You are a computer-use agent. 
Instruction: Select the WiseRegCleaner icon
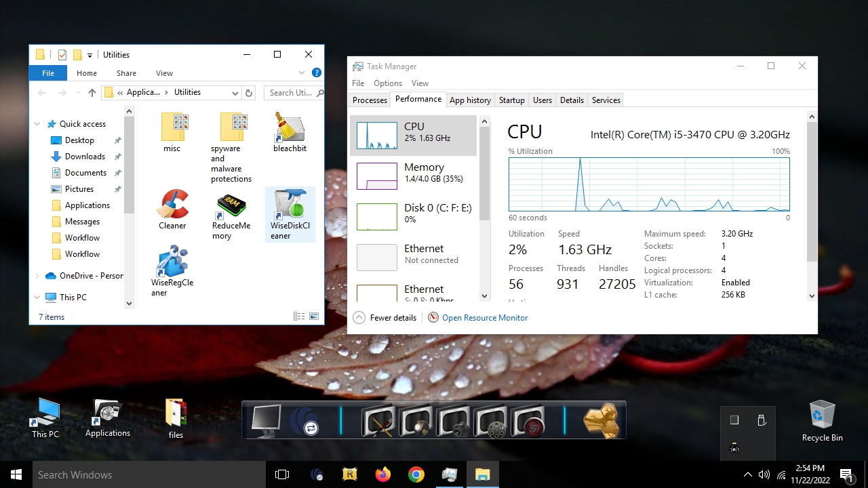click(172, 262)
